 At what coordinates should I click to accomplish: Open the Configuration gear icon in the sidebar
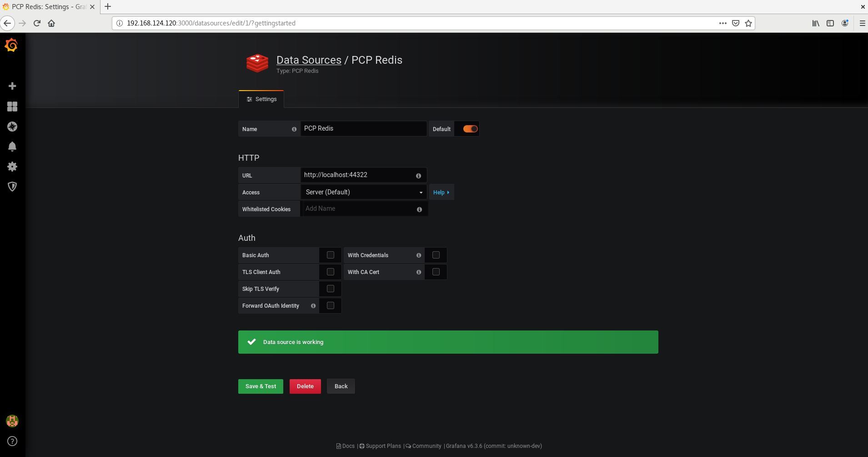click(x=12, y=167)
